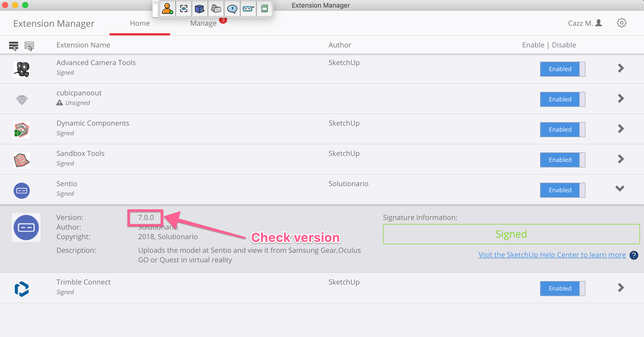
Task: Toggle Sandbox Tools Enabled switch
Action: [562, 160]
